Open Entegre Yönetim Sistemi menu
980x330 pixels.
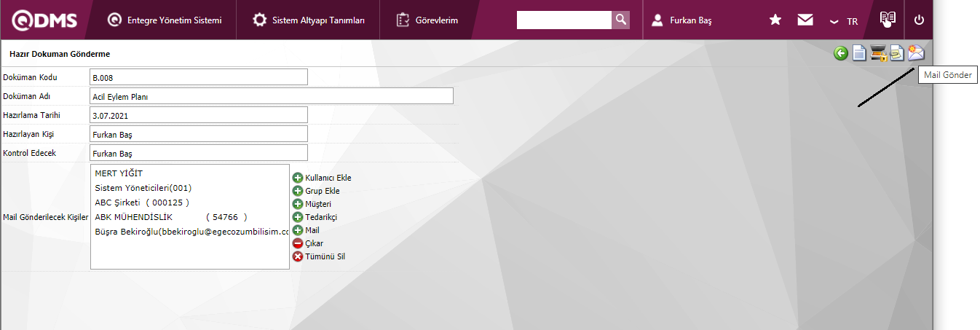[165, 20]
